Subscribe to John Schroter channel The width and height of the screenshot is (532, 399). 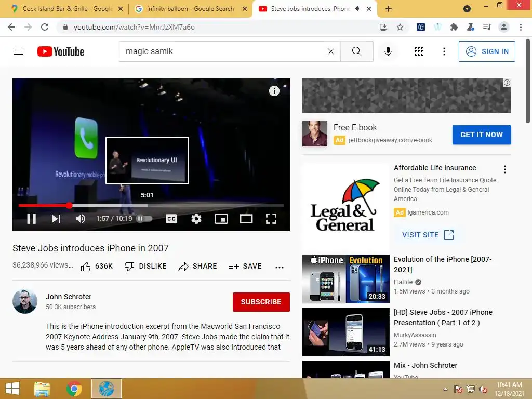click(261, 302)
